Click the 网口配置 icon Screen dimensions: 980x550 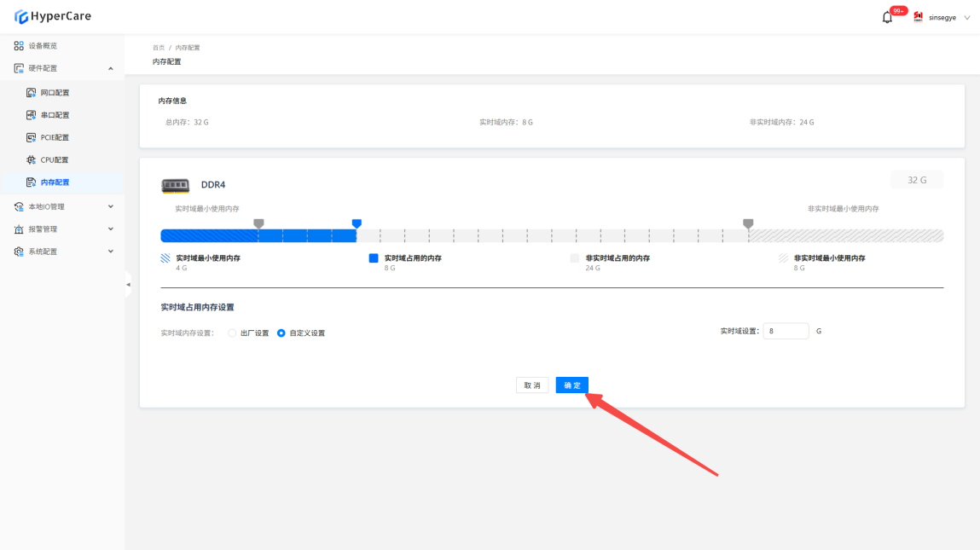pos(32,92)
